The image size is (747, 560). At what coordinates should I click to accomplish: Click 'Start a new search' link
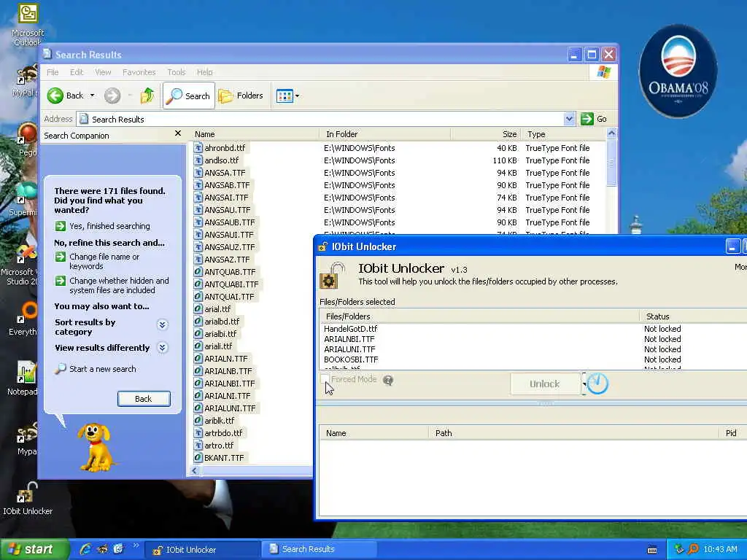(x=102, y=369)
